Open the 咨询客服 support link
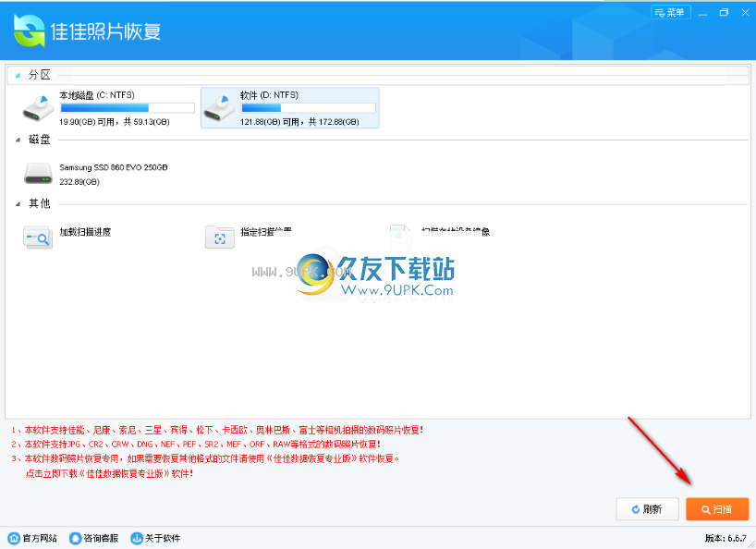756x549 pixels. 94,538
